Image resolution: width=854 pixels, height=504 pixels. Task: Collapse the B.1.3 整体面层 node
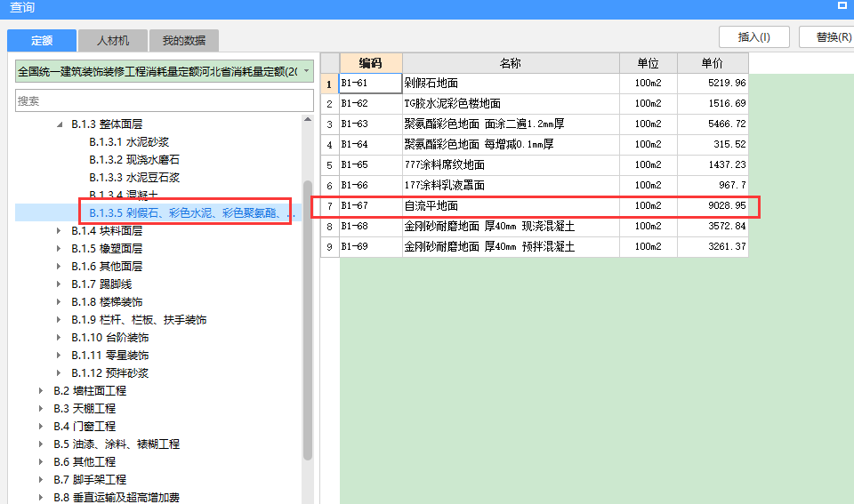coord(60,124)
